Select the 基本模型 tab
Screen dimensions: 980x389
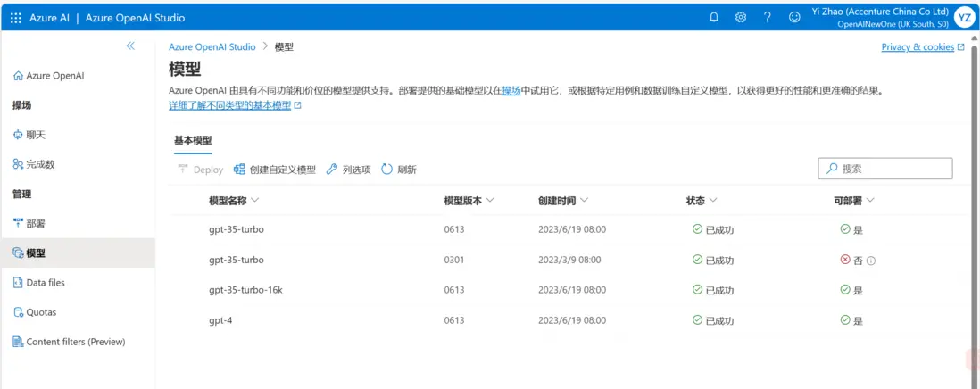pos(193,140)
